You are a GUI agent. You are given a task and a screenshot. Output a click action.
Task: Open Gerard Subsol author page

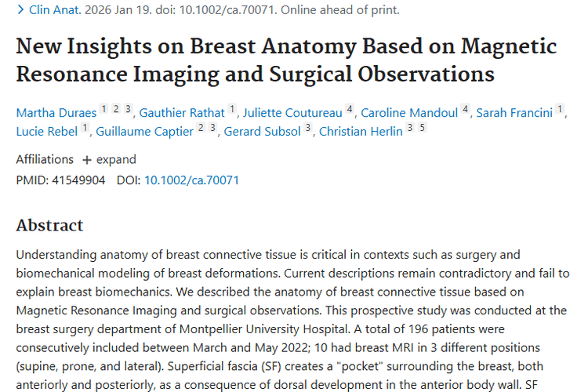pyautogui.click(x=263, y=131)
